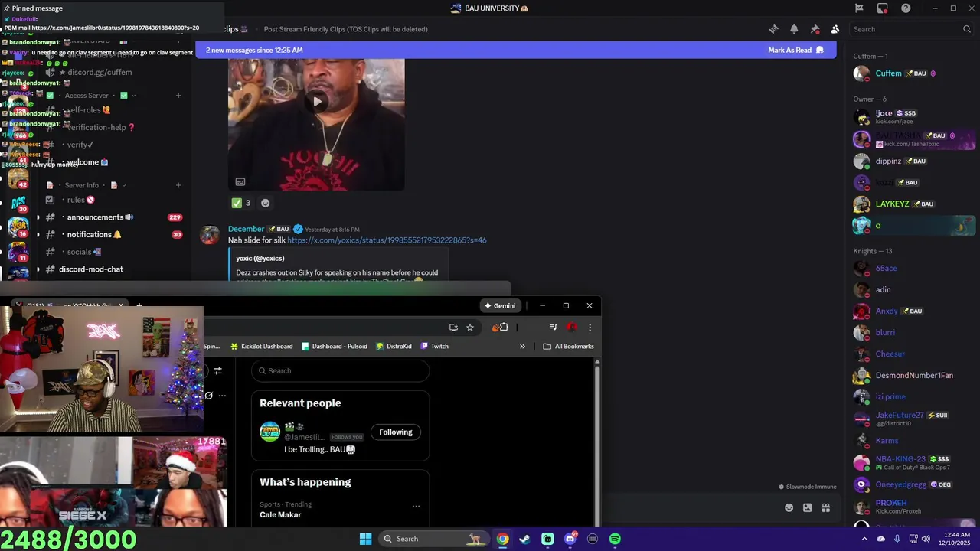Open adin in the Knights list
The width and height of the screenshot is (980, 551).
[913, 289]
